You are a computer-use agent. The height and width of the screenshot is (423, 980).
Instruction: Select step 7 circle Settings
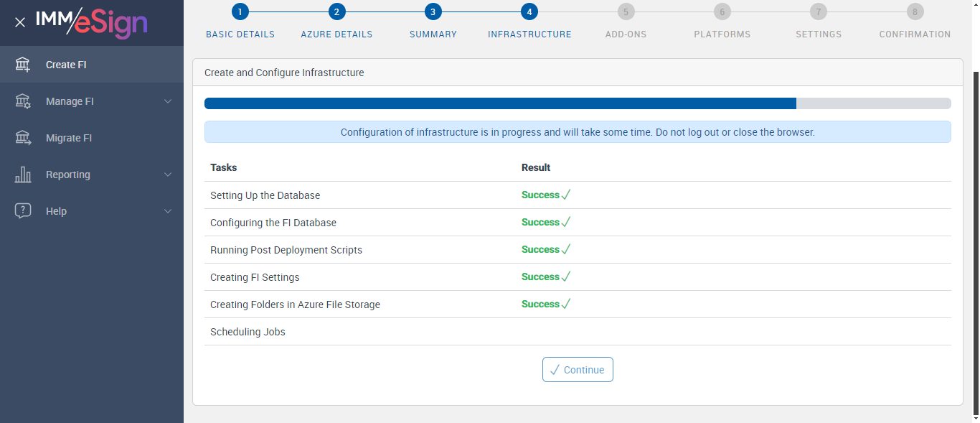819,11
